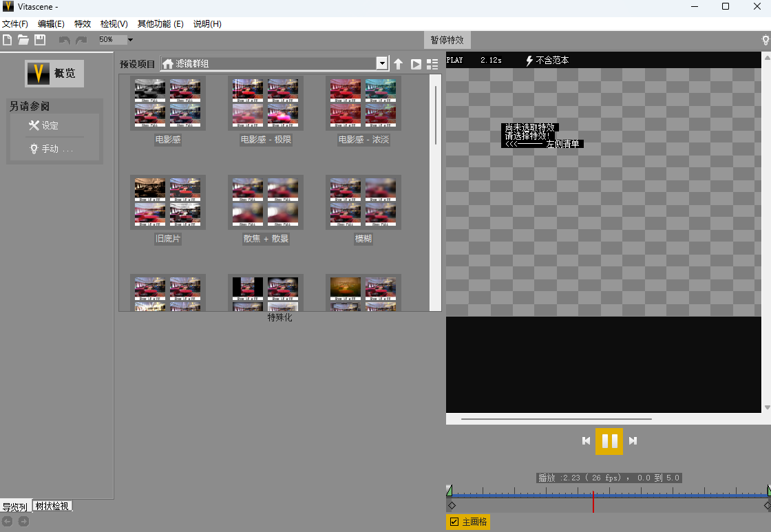Click the back navigation arrow at bottom left
771x532 pixels.
pyautogui.click(x=8, y=521)
